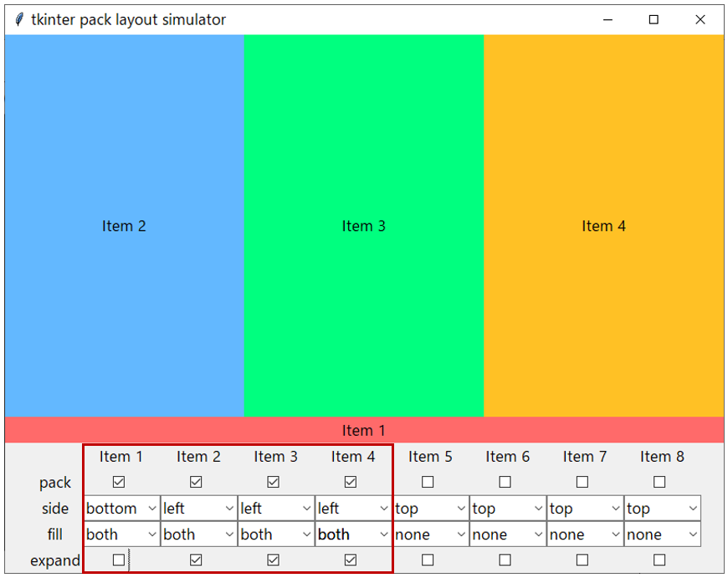The image size is (728, 578).
Task: Maximize the layout simulator window
Action: click(654, 19)
